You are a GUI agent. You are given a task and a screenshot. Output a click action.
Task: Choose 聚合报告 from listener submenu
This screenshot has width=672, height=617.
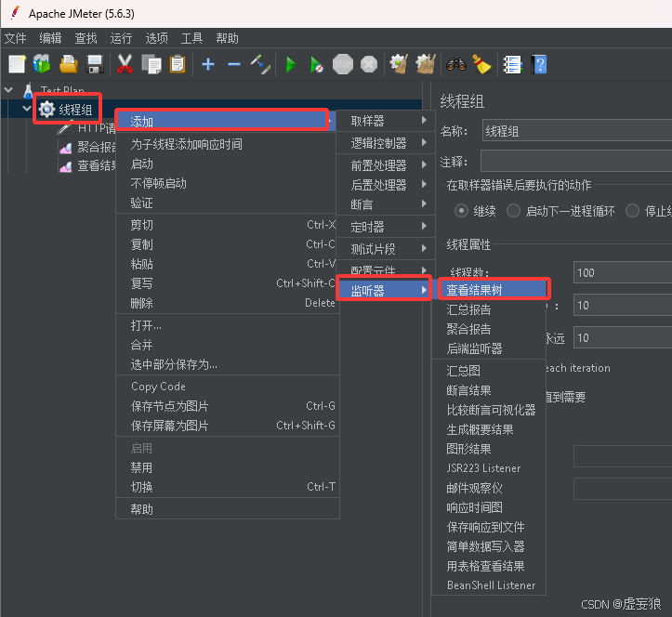point(489,329)
